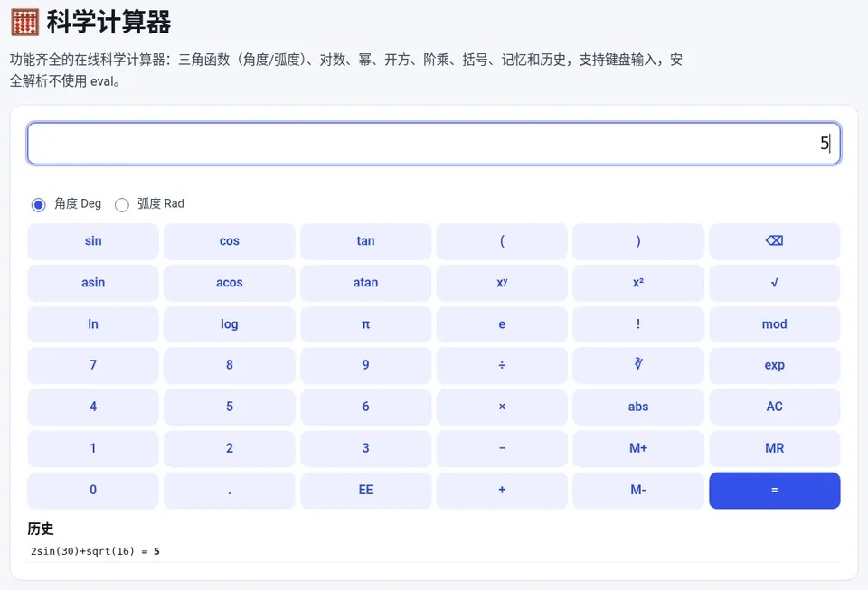
Task: Click the log button
Action: (x=229, y=324)
